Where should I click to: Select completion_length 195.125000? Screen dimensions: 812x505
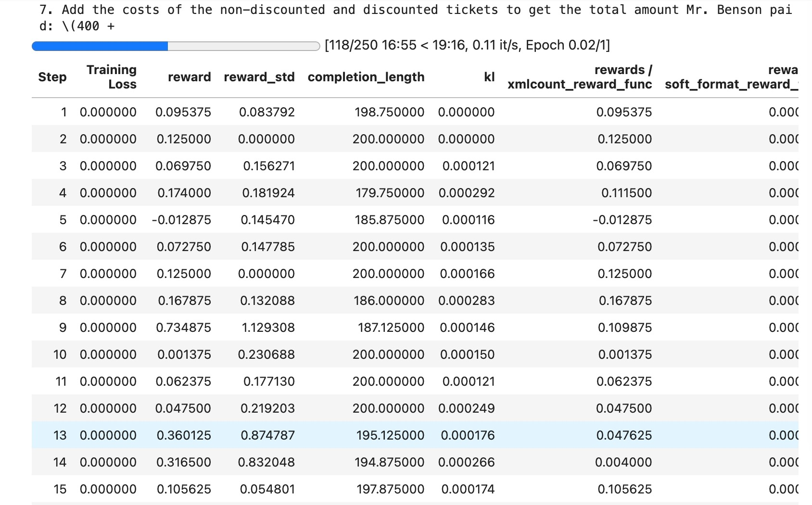pyautogui.click(x=391, y=435)
